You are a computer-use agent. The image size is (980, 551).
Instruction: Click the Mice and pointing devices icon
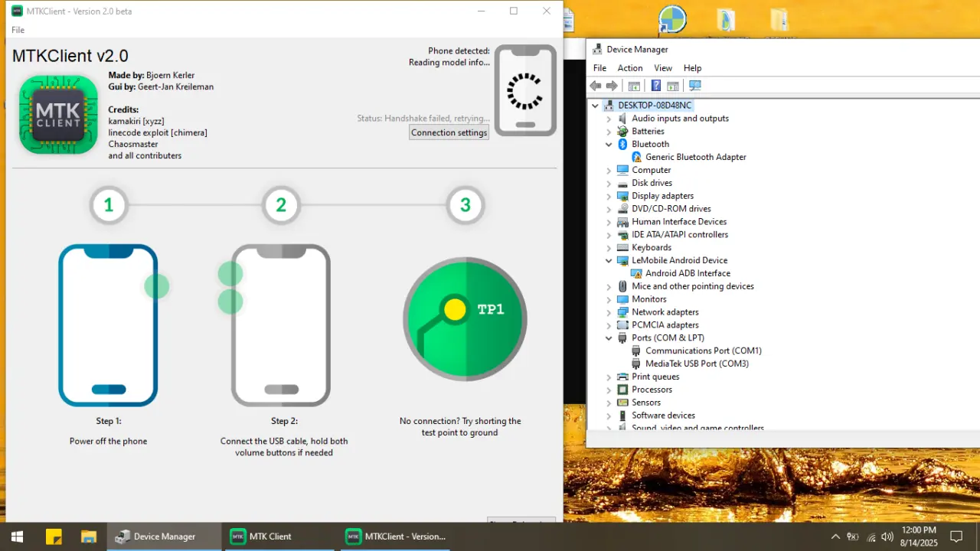coord(622,286)
